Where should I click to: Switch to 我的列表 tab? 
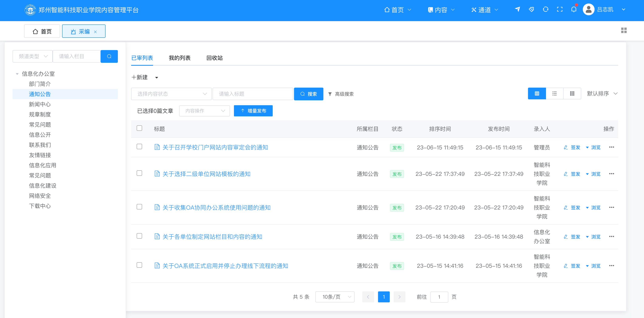(179, 58)
